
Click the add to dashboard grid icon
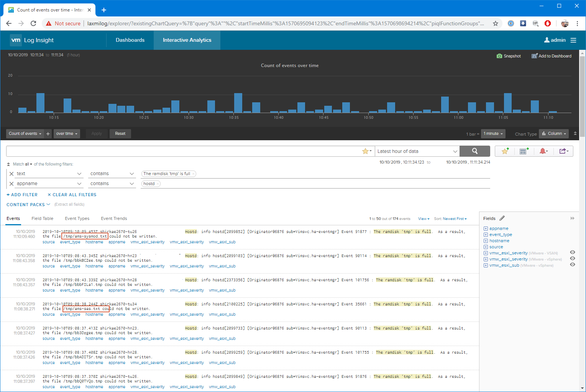click(x=524, y=151)
